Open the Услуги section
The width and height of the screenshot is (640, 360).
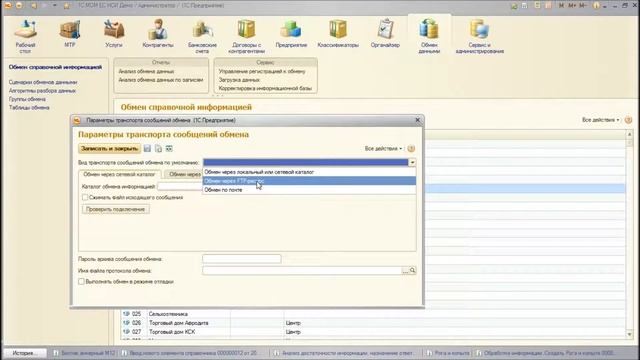click(113, 34)
